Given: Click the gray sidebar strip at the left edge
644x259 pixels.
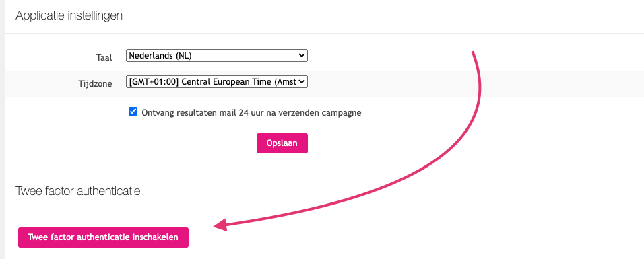Looking at the screenshot, I should [2, 129].
